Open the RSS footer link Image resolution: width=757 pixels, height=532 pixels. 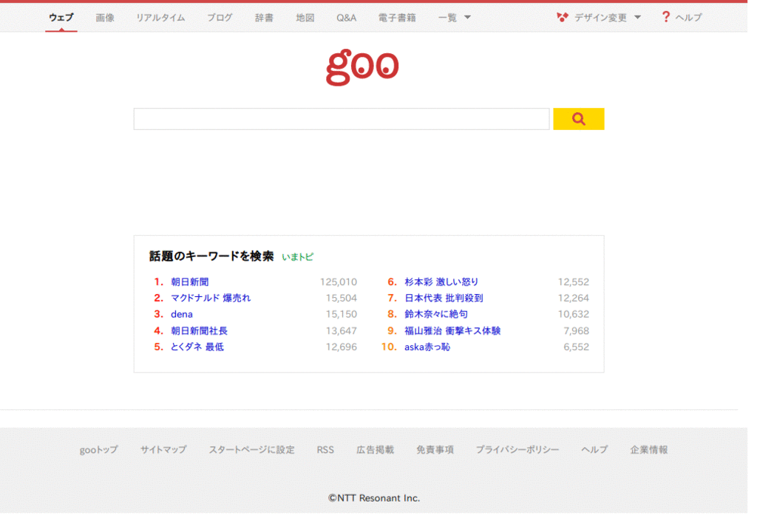tap(325, 450)
